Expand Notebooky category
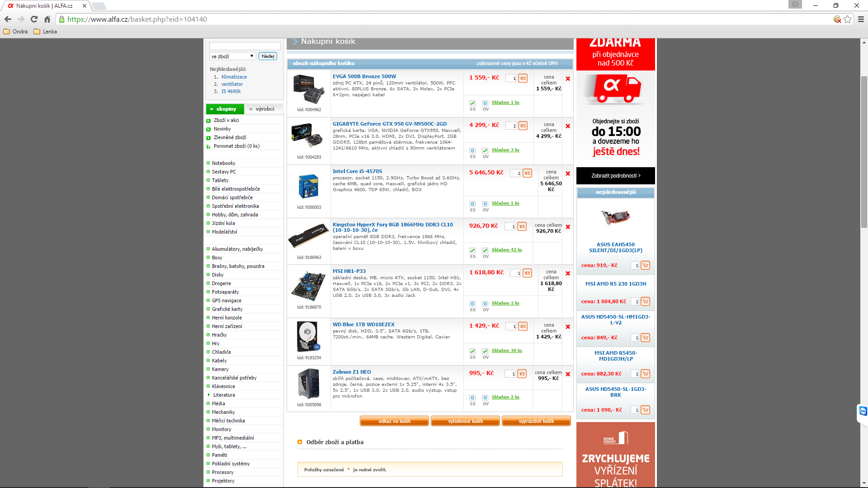868x488 pixels. (x=208, y=163)
